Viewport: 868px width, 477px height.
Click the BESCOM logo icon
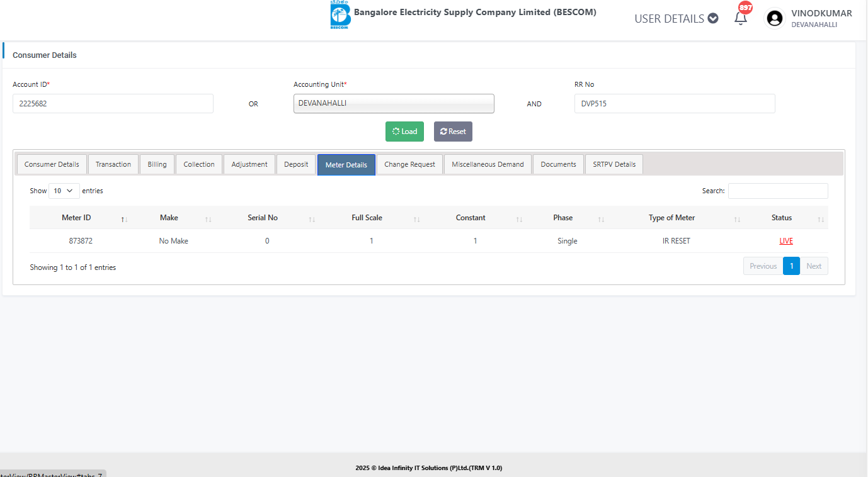pos(340,15)
